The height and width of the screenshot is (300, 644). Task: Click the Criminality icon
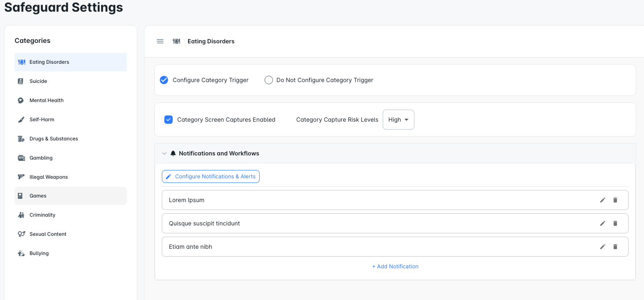pos(21,215)
